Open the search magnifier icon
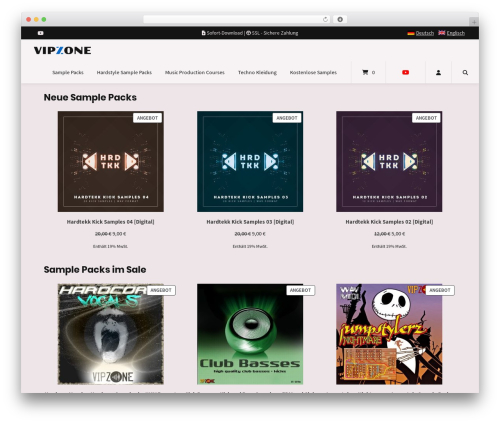The image size is (500, 423). point(465,72)
